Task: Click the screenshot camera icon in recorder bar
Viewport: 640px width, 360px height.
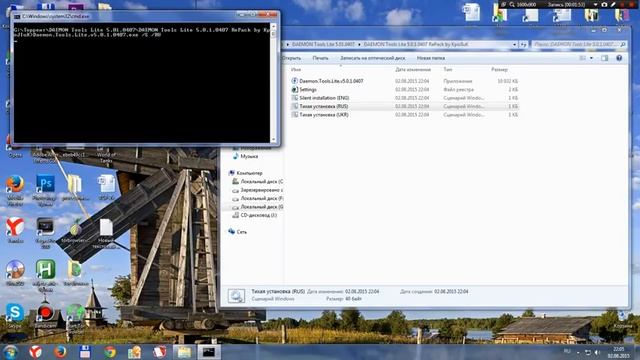Action: click(x=604, y=4)
